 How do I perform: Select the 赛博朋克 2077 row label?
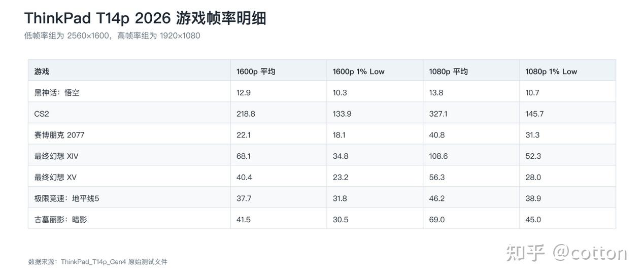pyautogui.click(x=60, y=135)
